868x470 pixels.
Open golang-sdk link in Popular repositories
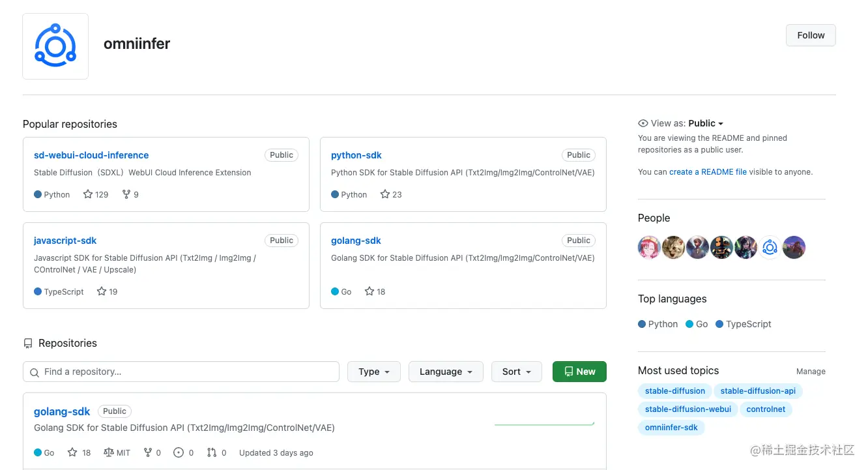click(356, 241)
